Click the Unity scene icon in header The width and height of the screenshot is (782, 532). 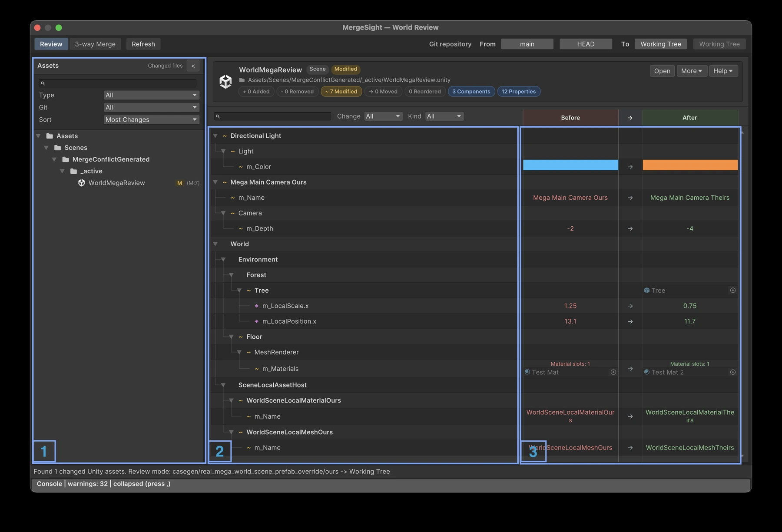coord(225,81)
